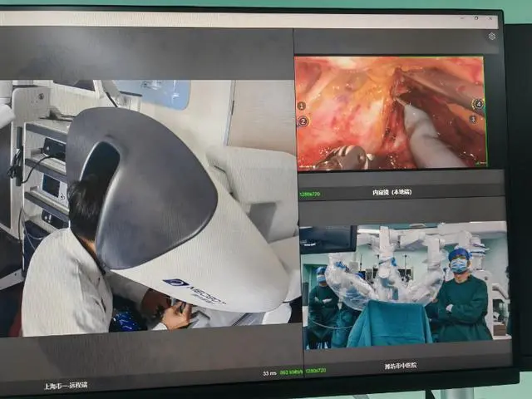Select instrument arm marker 2 in endoscope view
The width and height of the screenshot is (532, 399).
point(303,121)
